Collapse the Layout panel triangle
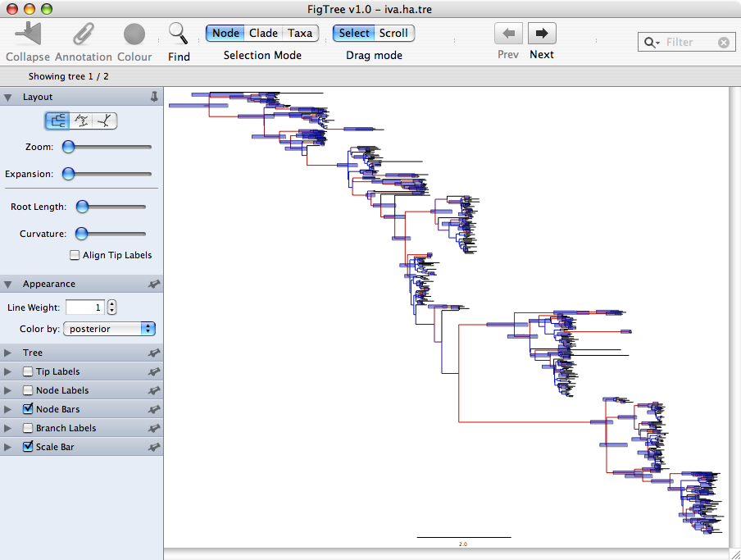The image size is (741, 560). 8,97
